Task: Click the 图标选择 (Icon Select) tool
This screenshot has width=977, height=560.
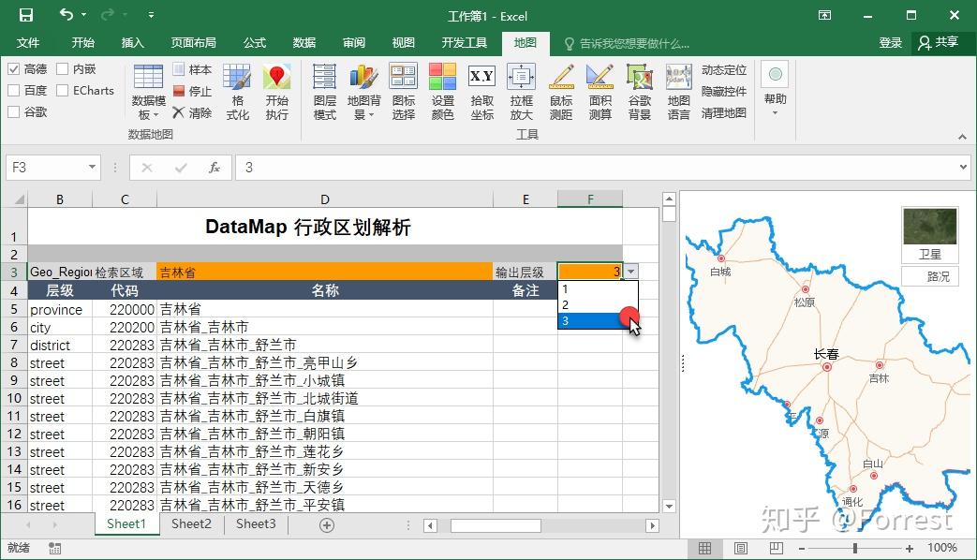Action: coord(403,90)
